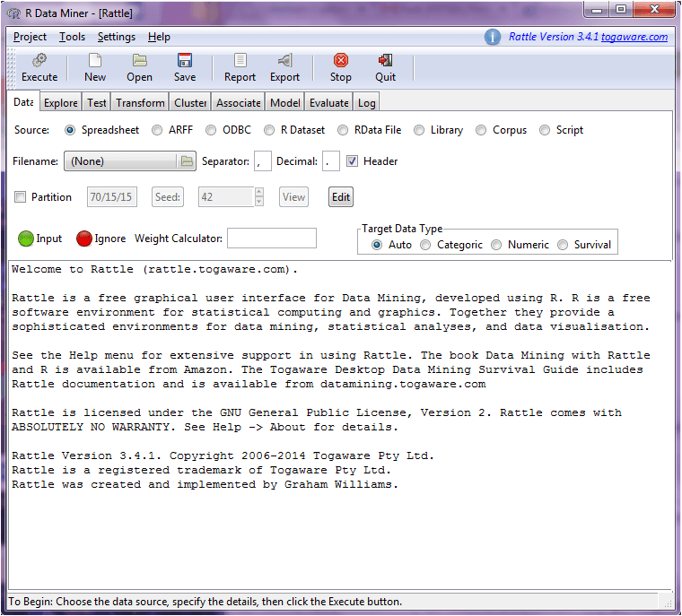Viewport: 682px width, 616px height.
Task: Select the ARFF source radio button
Action: coord(157,130)
